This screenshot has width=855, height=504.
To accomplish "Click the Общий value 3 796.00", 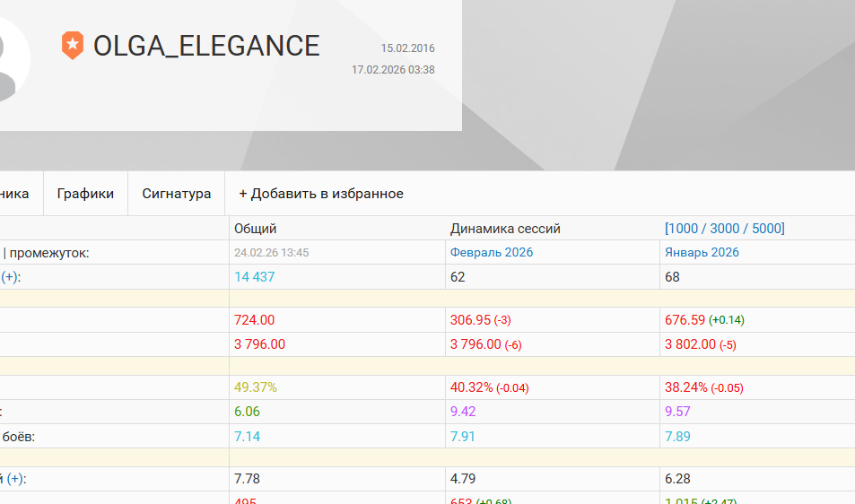I will pos(259,344).
